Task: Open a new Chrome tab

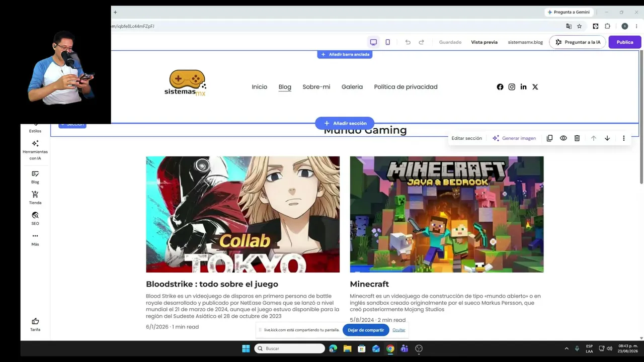Action: (115, 12)
